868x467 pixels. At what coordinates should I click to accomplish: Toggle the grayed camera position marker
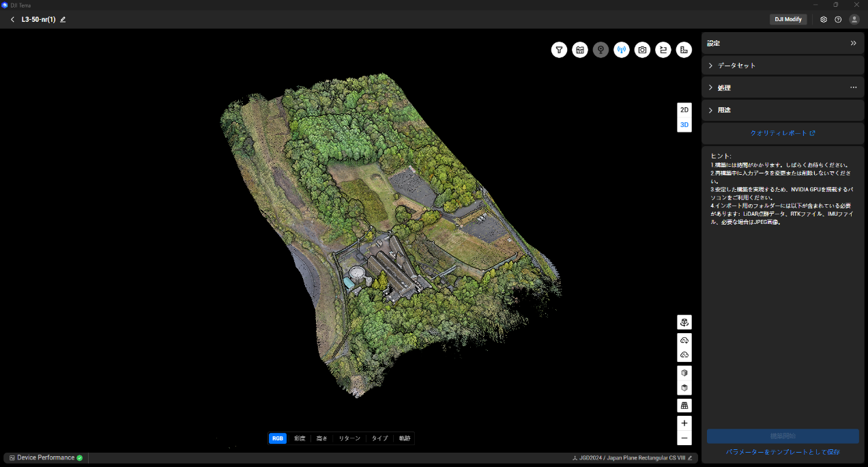point(601,50)
